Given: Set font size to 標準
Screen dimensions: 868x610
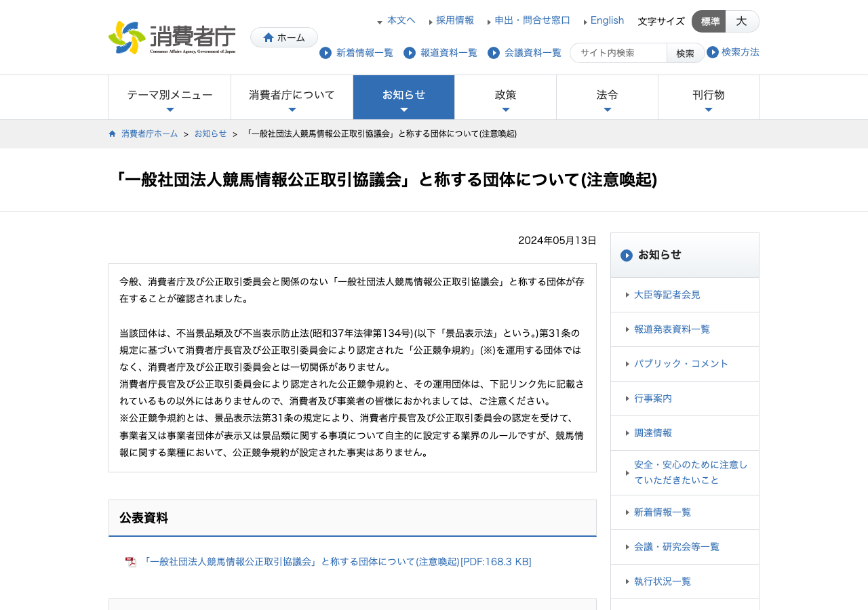Looking at the screenshot, I should pyautogui.click(x=709, y=21).
